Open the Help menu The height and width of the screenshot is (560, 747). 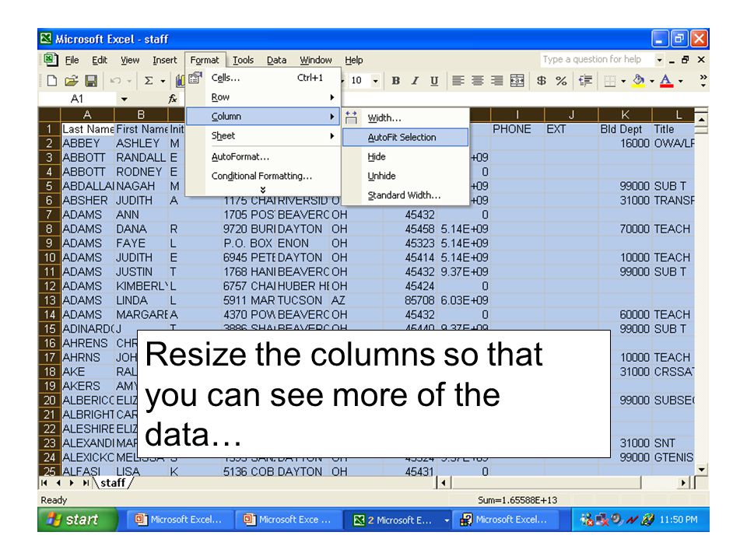tap(354, 60)
